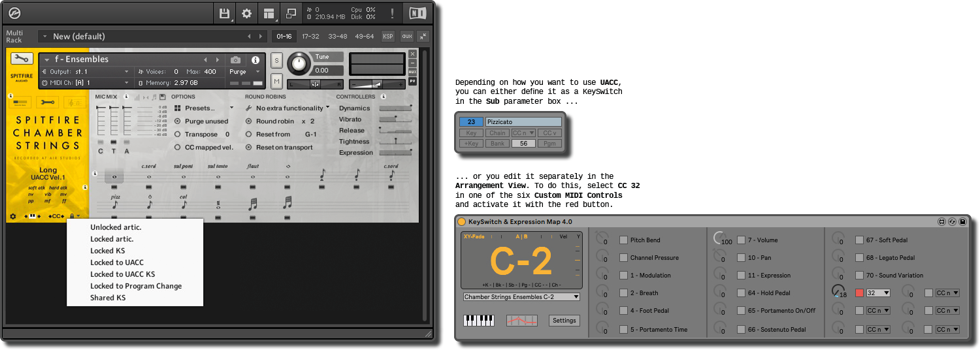This screenshot has height=350, width=980.
Task: Click the piano keyboard icon in KeySwitch device
Action: click(478, 321)
